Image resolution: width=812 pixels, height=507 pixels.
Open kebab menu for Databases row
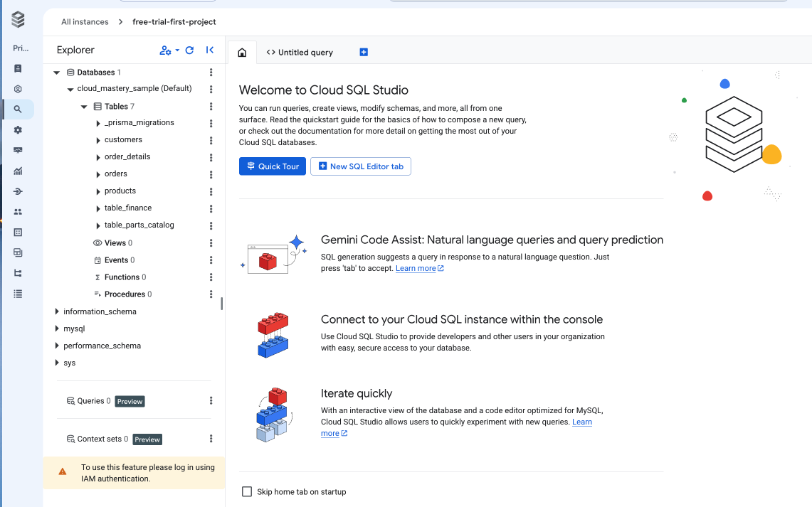coord(211,73)
